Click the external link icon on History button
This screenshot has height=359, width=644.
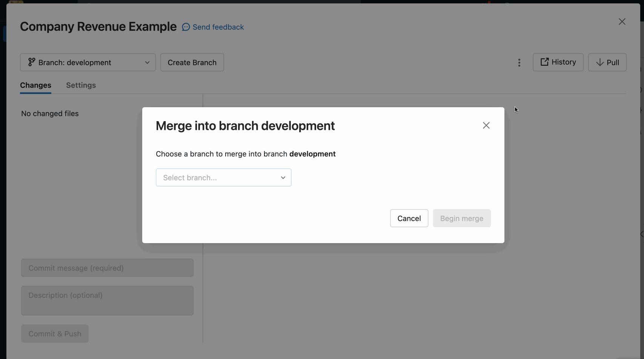[x=544, y=62]
